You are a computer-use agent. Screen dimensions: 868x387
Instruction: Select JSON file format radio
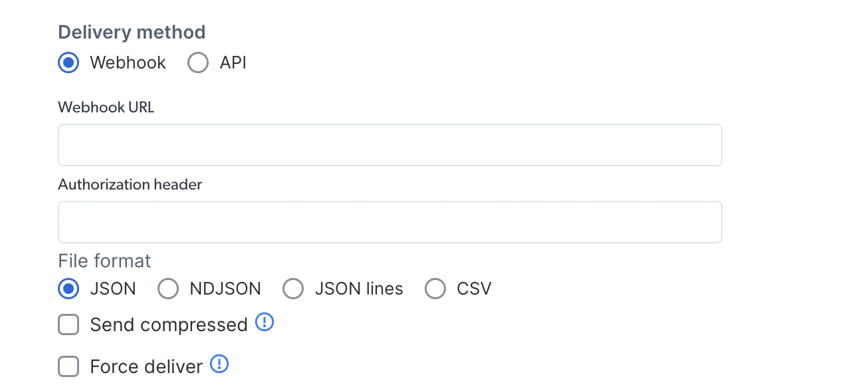68,289
